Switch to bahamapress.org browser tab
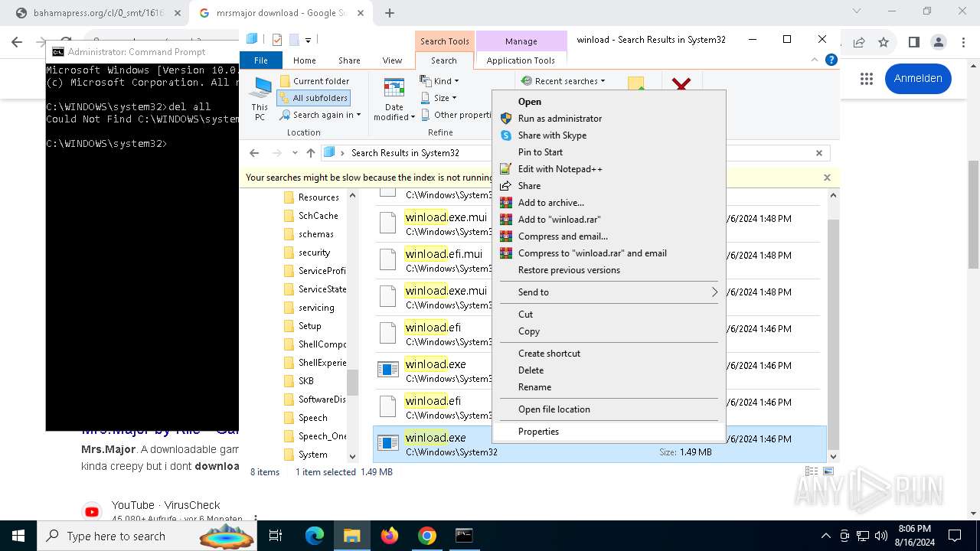This screenshot has height=551, width=980. point(98,13)
